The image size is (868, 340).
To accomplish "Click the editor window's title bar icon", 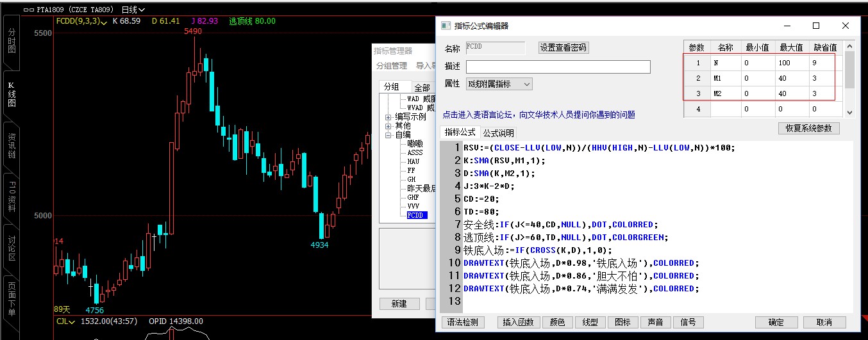I will pos(446,26).
